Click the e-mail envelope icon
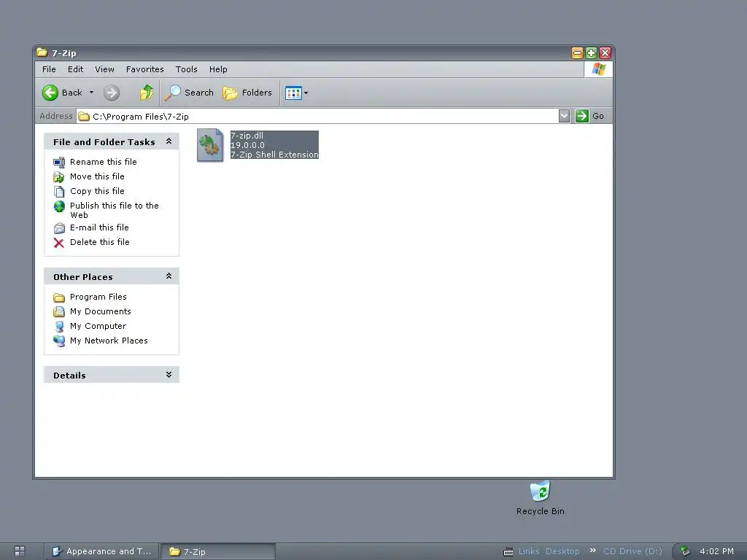 pyautogui.click(x=59, y=228)
